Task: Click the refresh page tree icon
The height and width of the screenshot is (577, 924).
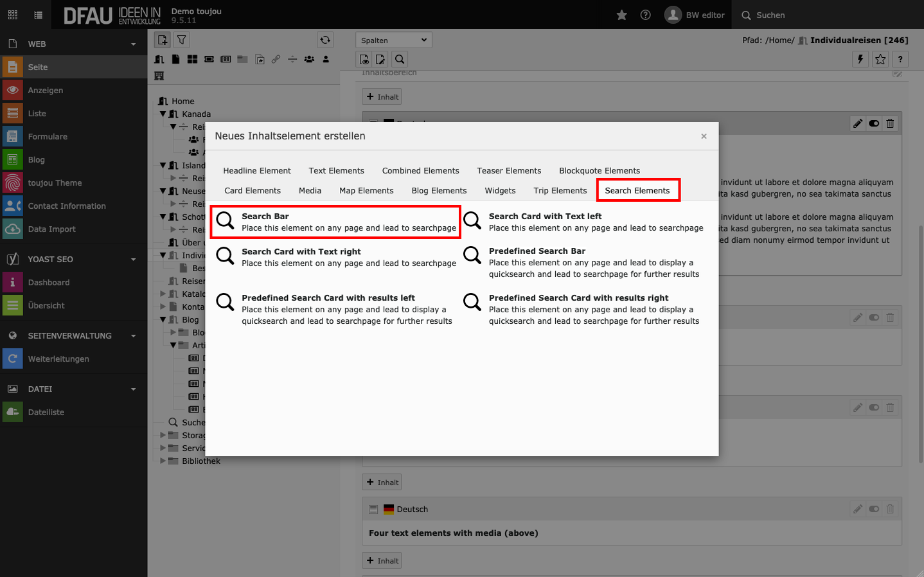Action: 325,40
